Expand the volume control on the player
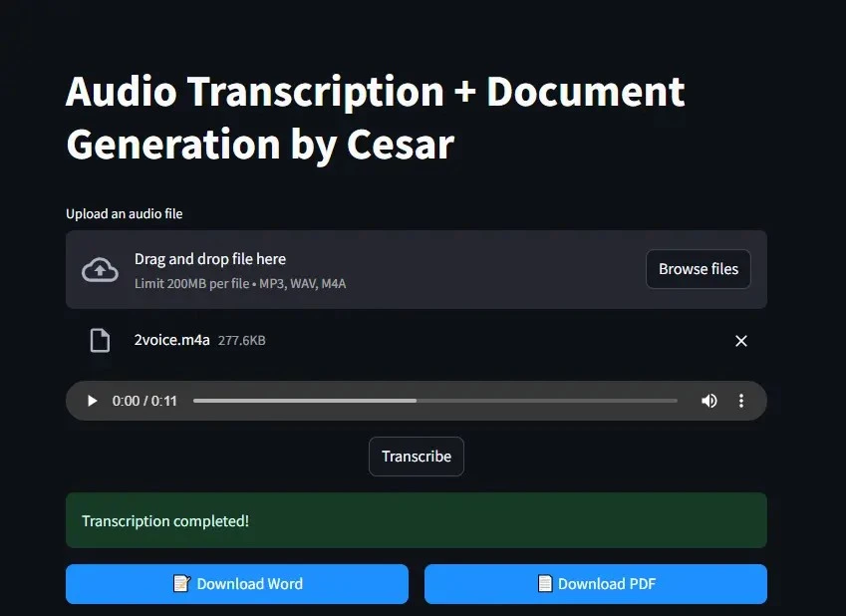Viewport: 846px width, 616px height. point(709,400)
